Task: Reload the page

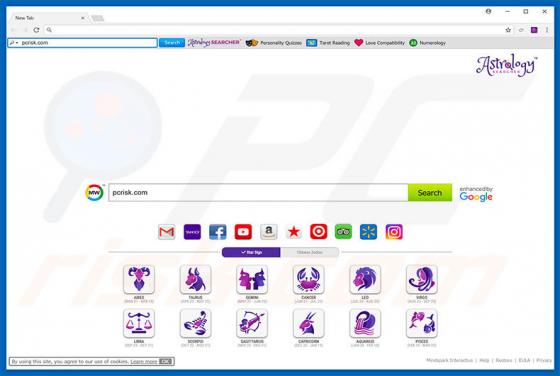Action: 36,30
